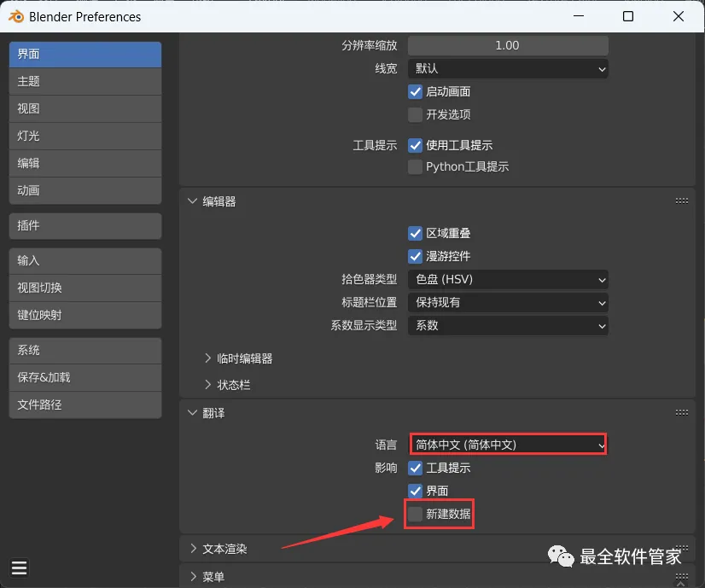Screen dimensions: 705x588
Task: Switch to the 编辑 tab
Action: (85, 163)
